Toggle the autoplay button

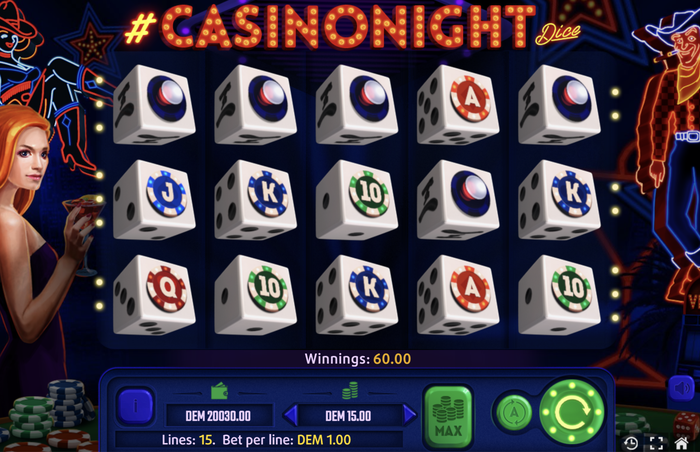[514, 412]
